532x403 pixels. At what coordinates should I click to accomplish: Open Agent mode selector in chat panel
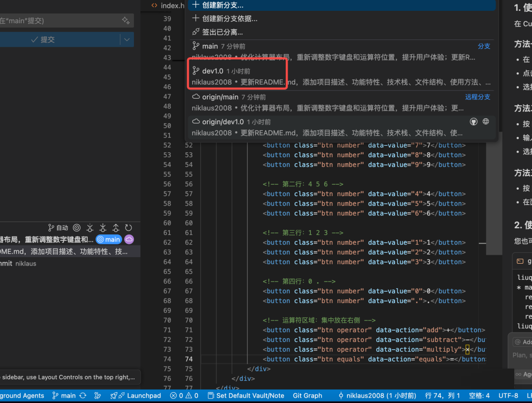(x=524, y=374)
